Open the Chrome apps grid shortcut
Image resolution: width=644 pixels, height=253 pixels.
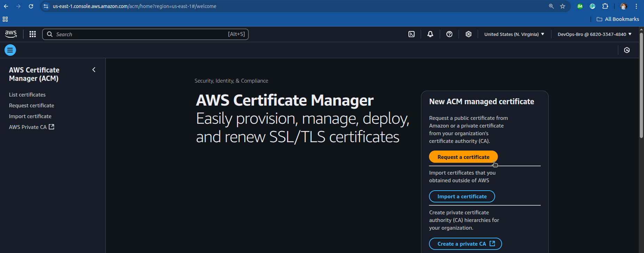(5, 19)
